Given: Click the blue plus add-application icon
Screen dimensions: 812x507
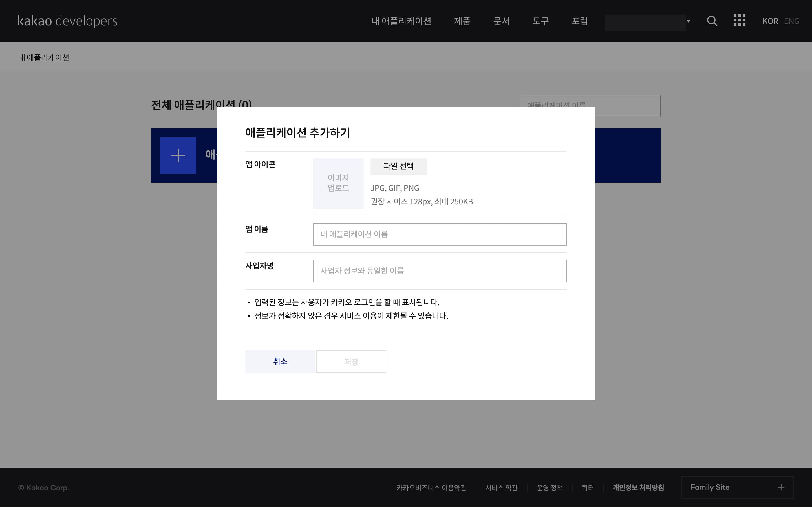Looking at the screenshot, I should pos(178,155).
